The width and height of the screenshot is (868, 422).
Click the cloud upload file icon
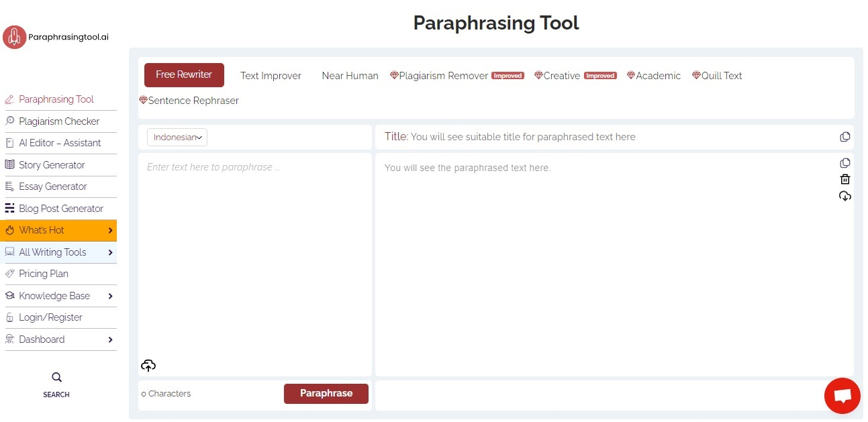coord(148,365)
